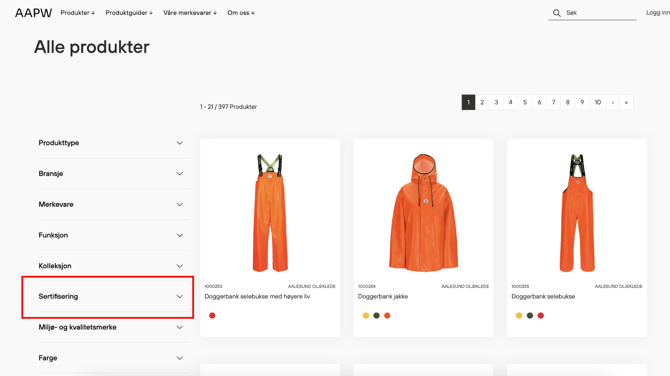This screenshot has height=376, width=670.
Task: Expand the Kolleksjon filter
Action: tap(114, 266)
